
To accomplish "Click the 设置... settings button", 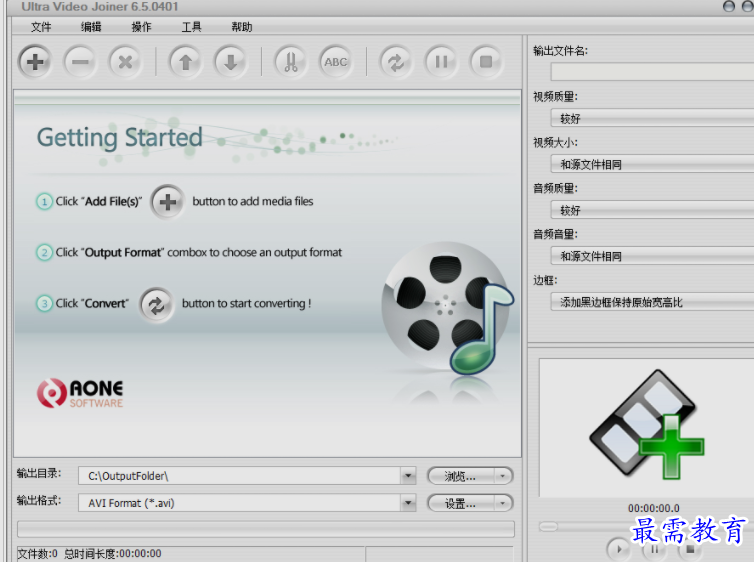I will coord(461,503).
